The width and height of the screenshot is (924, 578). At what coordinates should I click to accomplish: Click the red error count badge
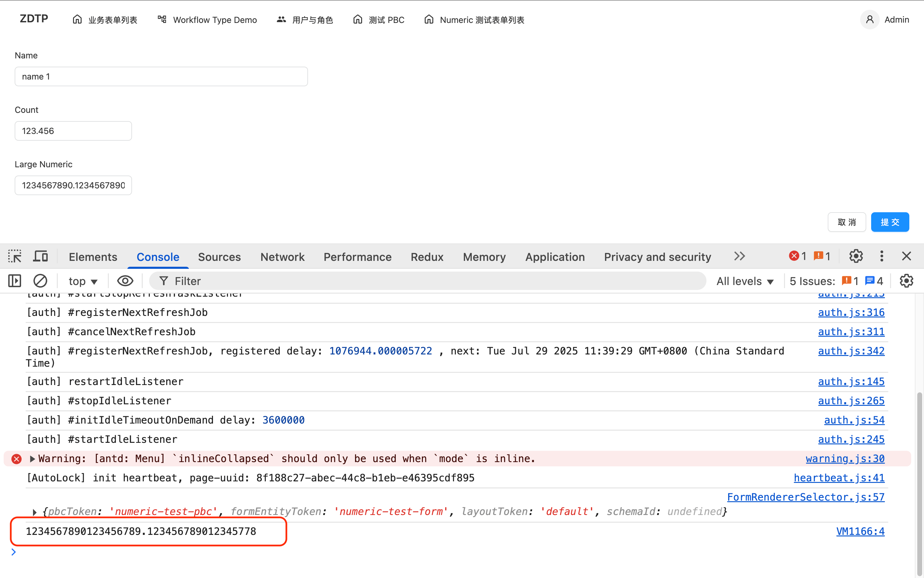[798, 256]
